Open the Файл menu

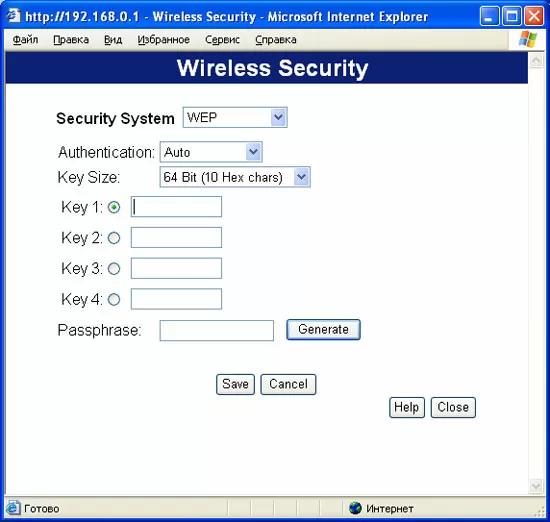click(25, 40)
